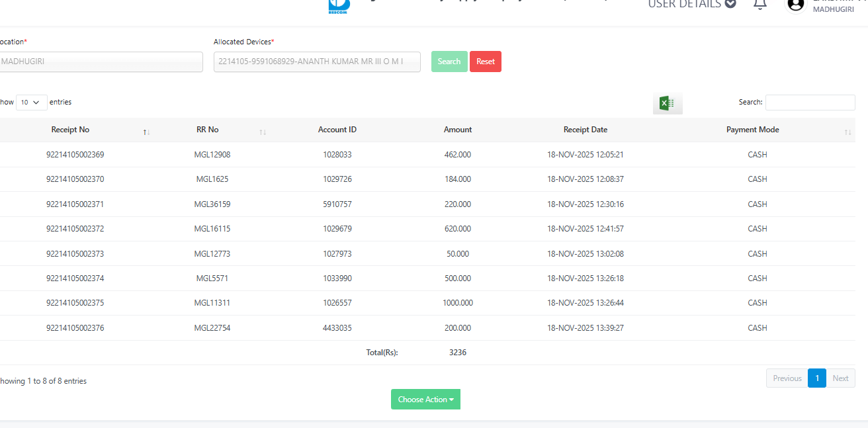Click total value 3236
The width and height of the screenshot is (868, 428).
pos(458,353)
